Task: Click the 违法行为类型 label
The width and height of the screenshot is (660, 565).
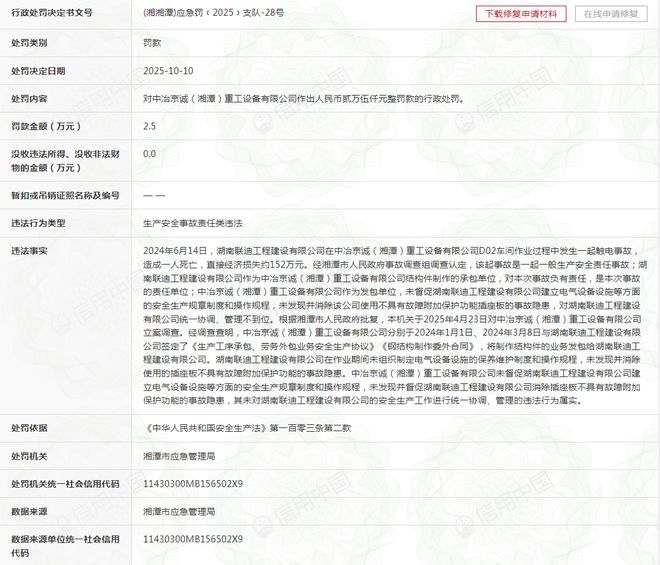Action: pos(38,223)
